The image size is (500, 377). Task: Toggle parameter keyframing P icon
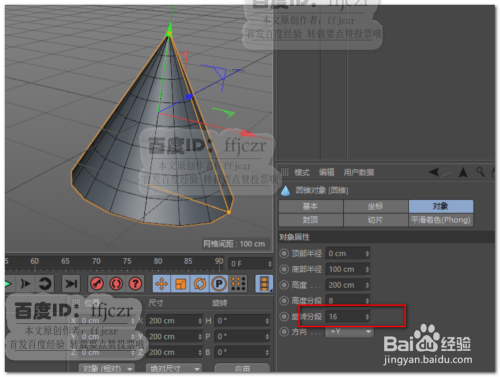point(219,284)
